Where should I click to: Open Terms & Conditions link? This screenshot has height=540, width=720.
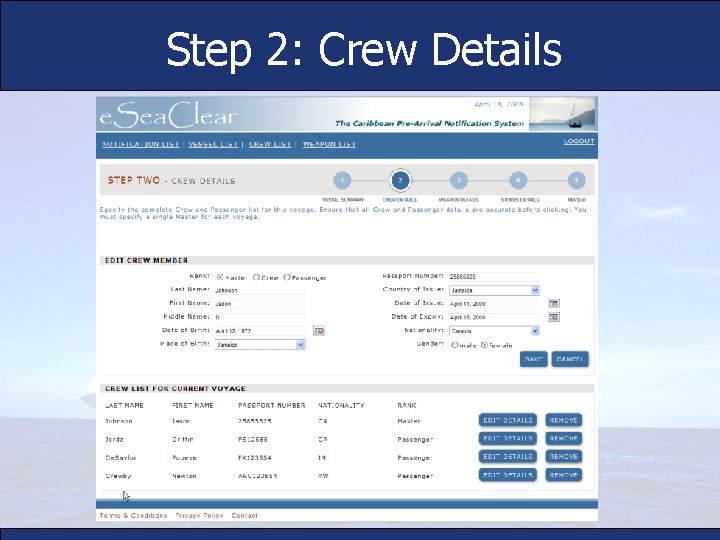tap(133, 516)
